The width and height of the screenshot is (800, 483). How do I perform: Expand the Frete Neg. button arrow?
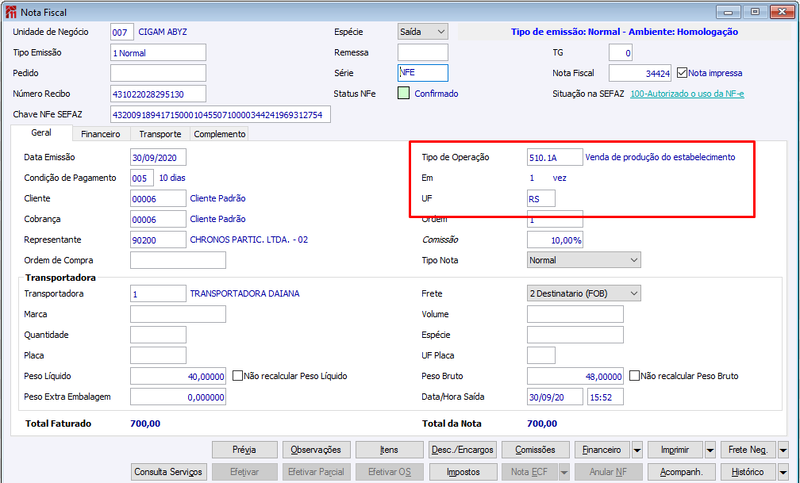pyautogui.click(x=783, y=450)
